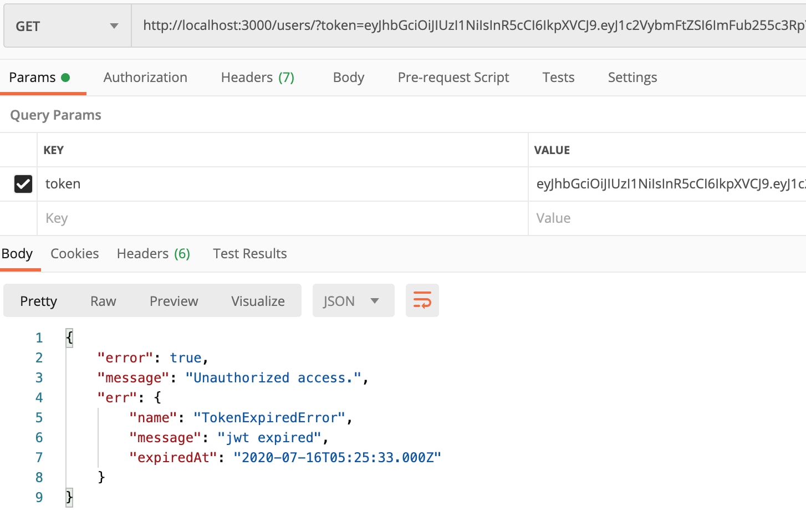The height and width of the screenshot is (532, 806).
Task: Open the GET method dropdown
Action: tap(67, 26)
